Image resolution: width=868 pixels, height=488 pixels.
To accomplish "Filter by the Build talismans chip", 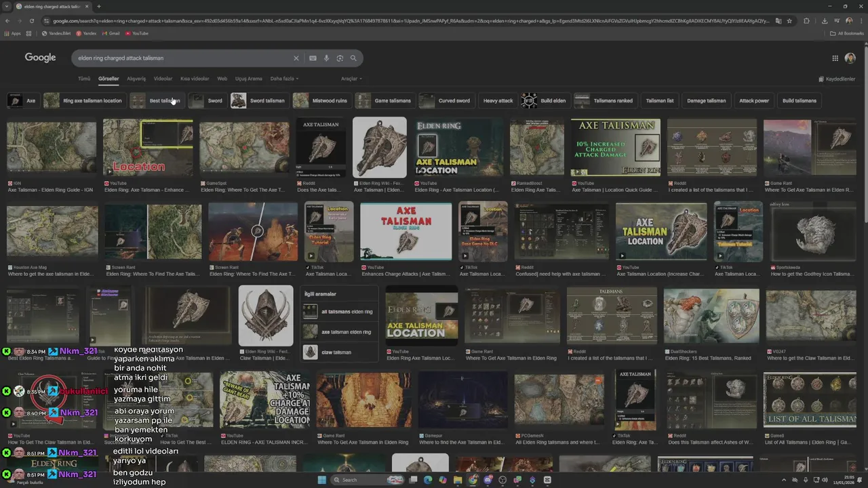I will pyautogui.click(x=800, y=100).
